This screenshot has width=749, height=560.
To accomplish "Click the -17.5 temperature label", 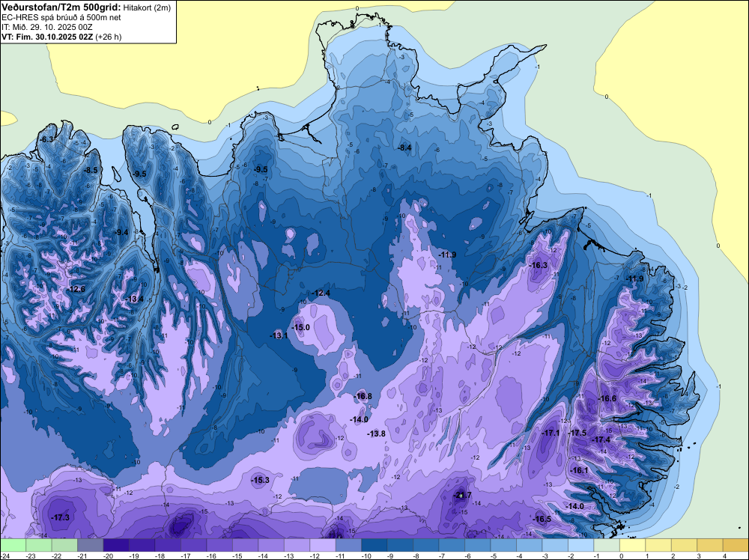I will (x=577, y=433).
